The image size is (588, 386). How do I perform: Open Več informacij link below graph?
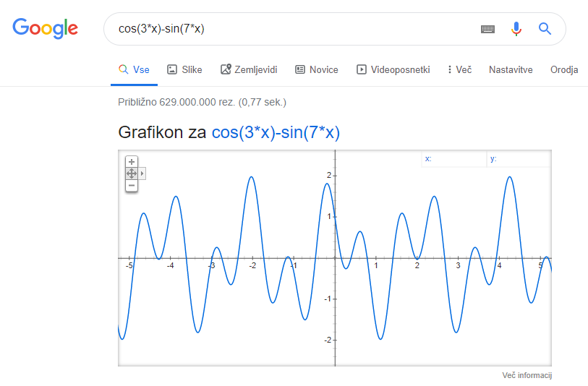pos(527,375)
